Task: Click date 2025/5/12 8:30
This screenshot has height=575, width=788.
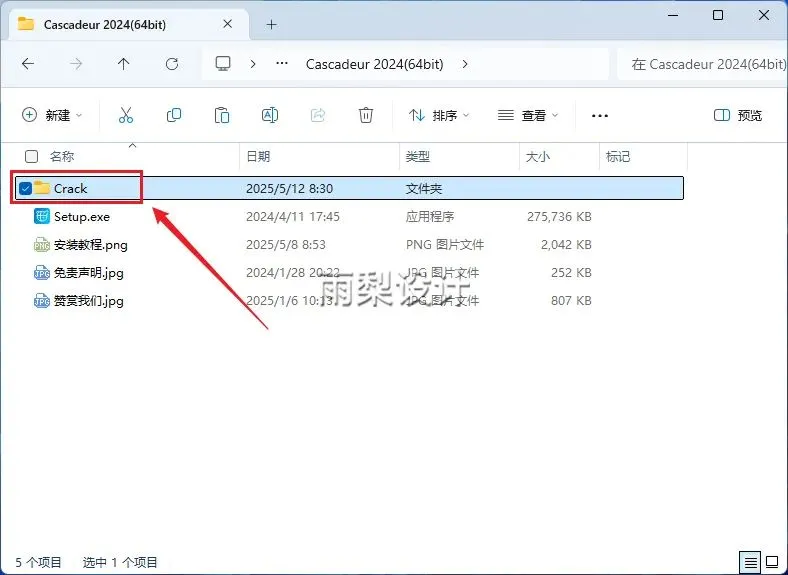Action: 289,188
